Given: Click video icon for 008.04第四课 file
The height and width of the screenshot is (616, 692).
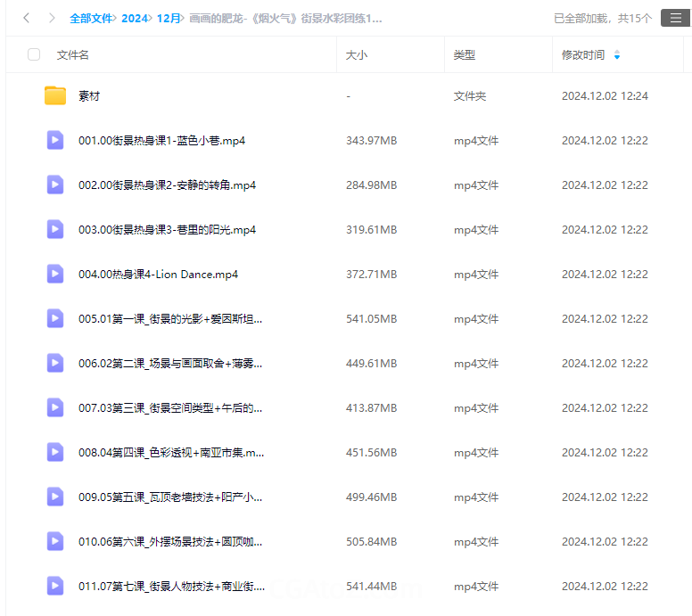Looking at the screenshot, I should 55,452.
